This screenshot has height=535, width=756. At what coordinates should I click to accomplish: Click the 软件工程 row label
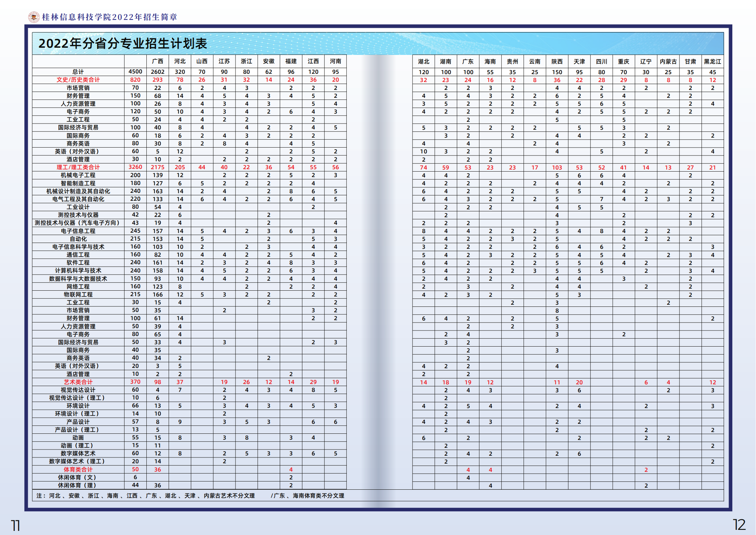78,263
